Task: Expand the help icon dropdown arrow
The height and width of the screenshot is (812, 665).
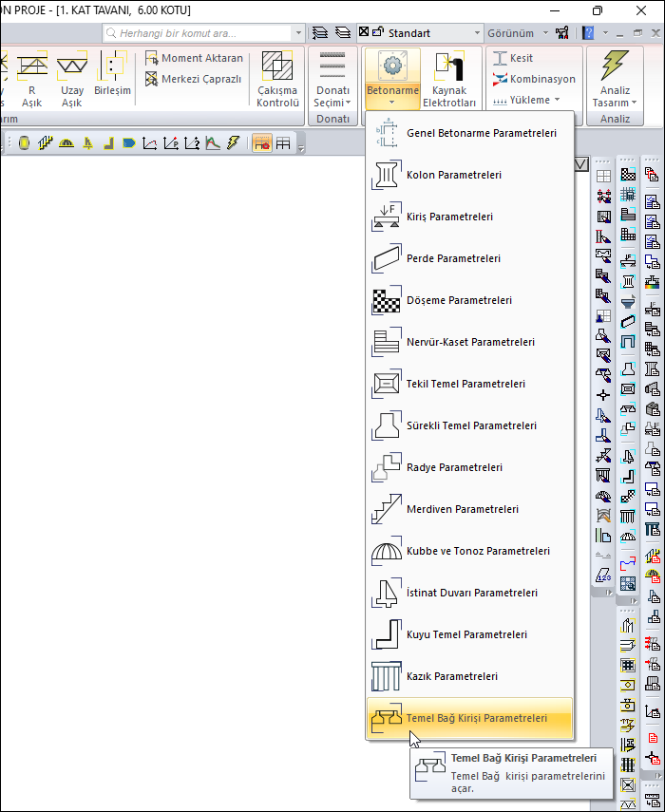Action: point(605,33)
